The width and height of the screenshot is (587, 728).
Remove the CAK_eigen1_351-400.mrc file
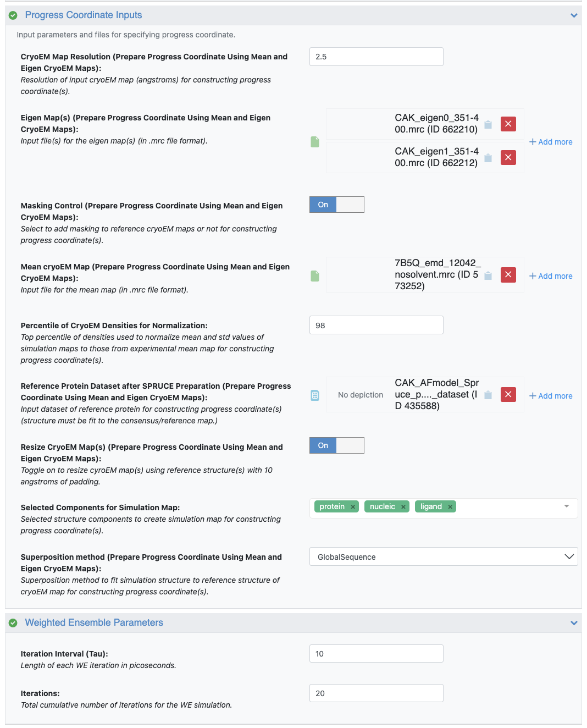(x=508, y=157)
